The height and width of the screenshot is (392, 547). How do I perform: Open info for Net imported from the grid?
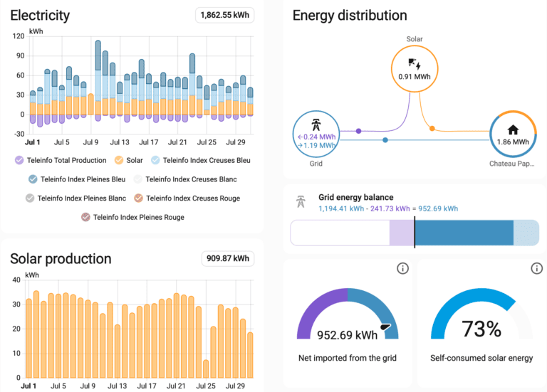(402, 268)
